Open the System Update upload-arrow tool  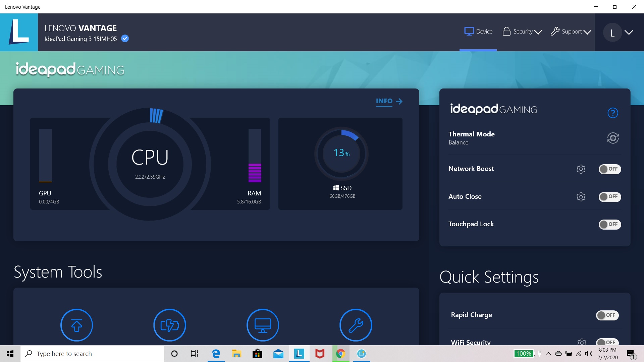[x=76, y=325]
